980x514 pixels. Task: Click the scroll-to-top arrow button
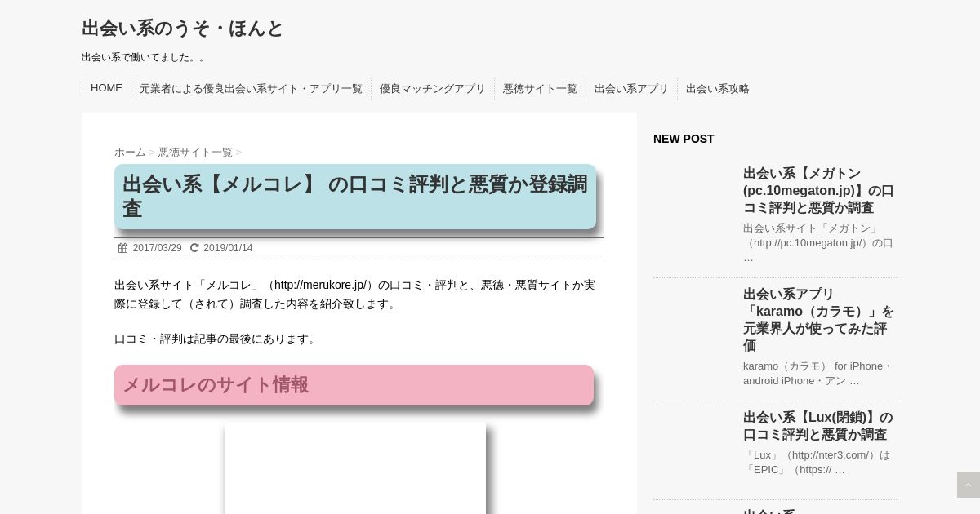click(968, 485)
